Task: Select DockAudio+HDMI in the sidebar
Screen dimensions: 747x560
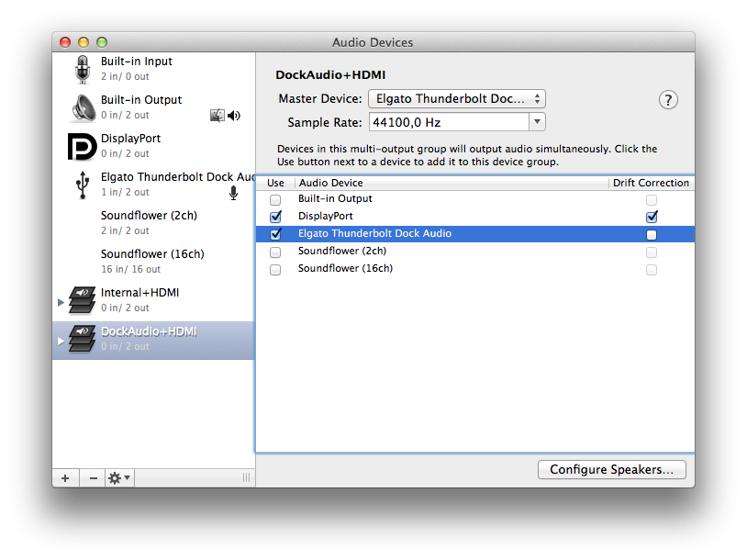Action: [x=153, y=340]
